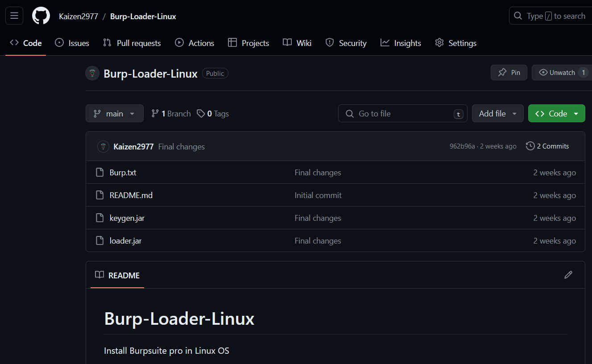Open the README.md file
The image size is (592, 364).
(x=131, y=195)
